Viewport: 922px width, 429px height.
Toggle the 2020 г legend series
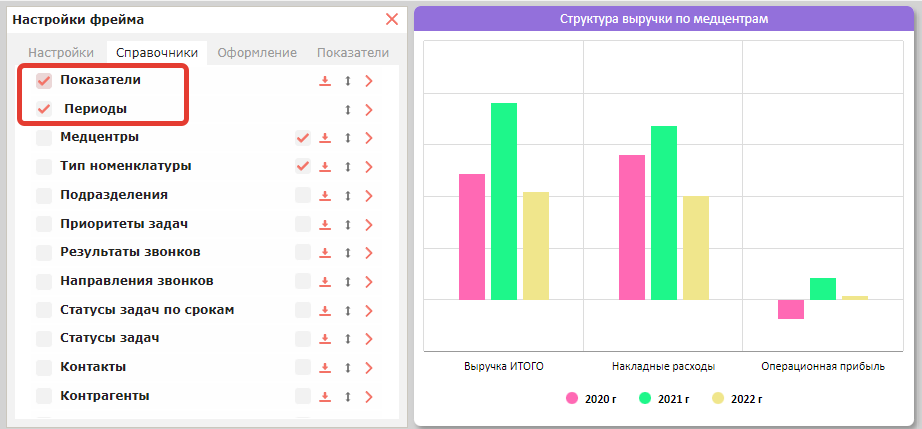pyautogui.click(x=592, y=399)
